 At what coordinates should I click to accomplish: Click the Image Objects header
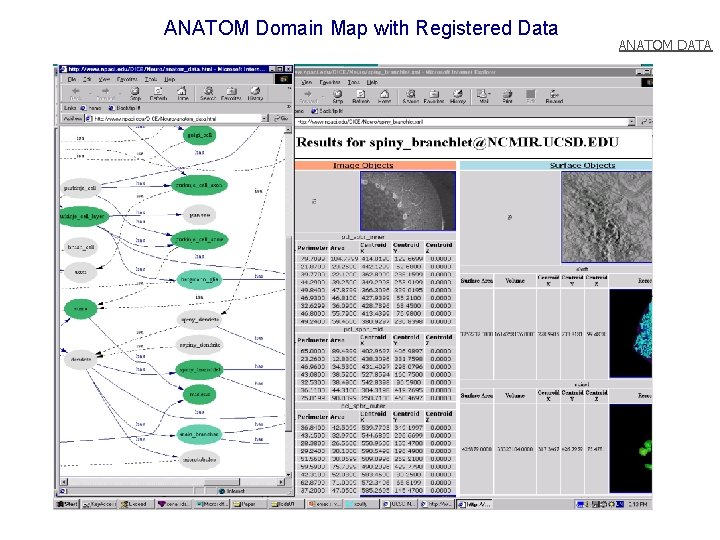(376, 165)
